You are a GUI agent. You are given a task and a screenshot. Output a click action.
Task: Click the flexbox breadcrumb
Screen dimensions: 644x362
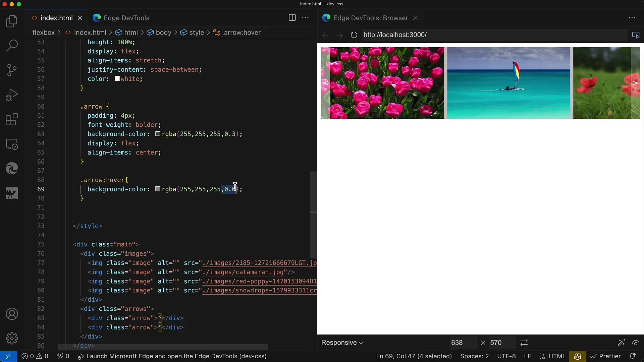point(43,33)
